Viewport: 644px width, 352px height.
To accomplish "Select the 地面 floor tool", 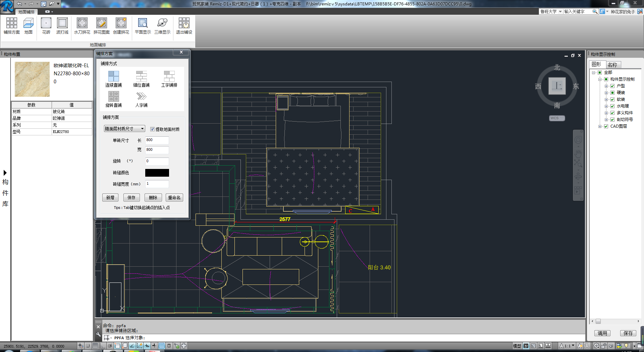I will click(29, 26).
